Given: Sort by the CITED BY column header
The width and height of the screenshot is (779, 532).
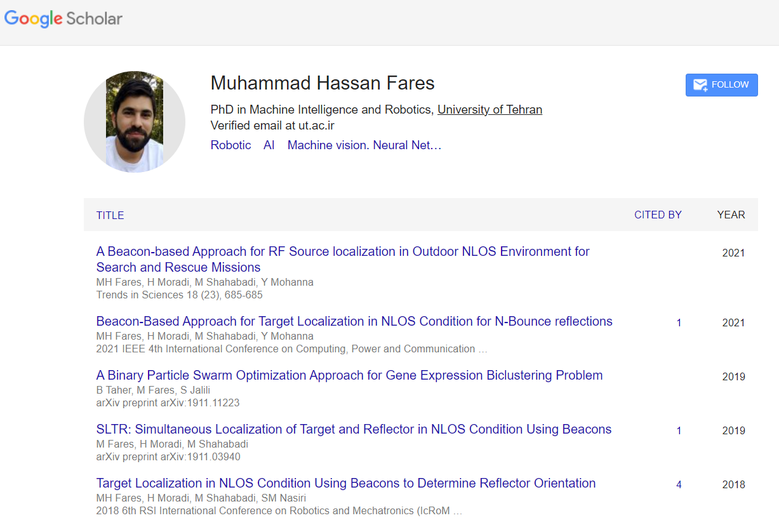Looking at the screenshot, I should click(x=658, y=215).
